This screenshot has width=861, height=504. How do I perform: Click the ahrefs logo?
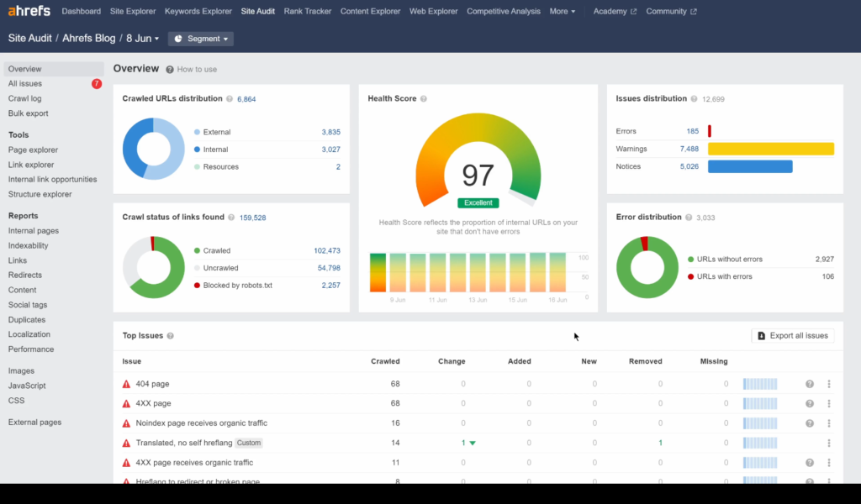28,10
